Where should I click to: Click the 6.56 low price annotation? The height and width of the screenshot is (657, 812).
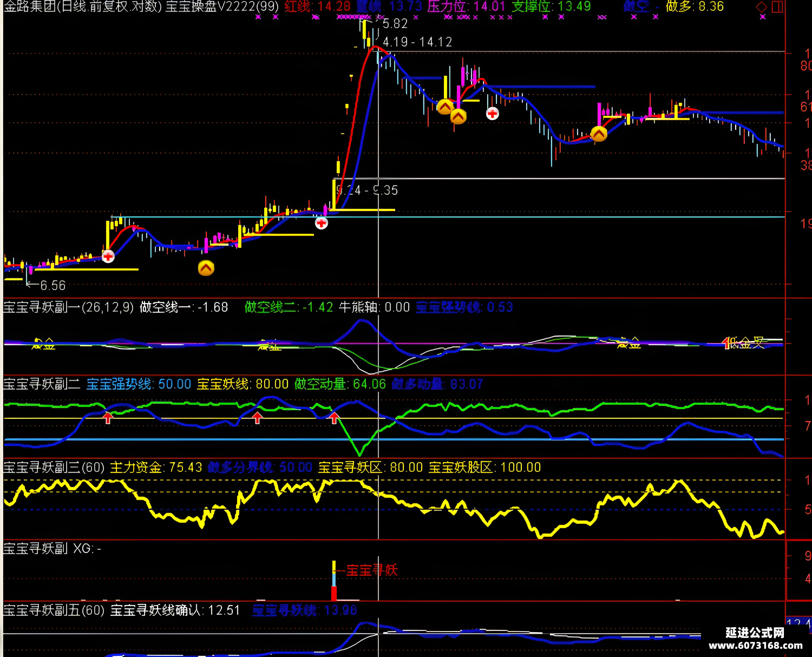(53, 285)
